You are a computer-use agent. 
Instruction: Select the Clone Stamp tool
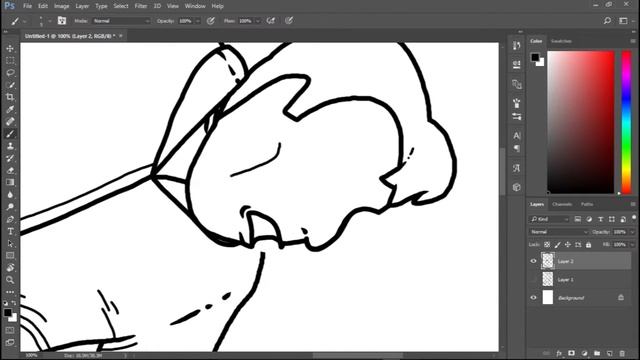(x=10, y=146)
